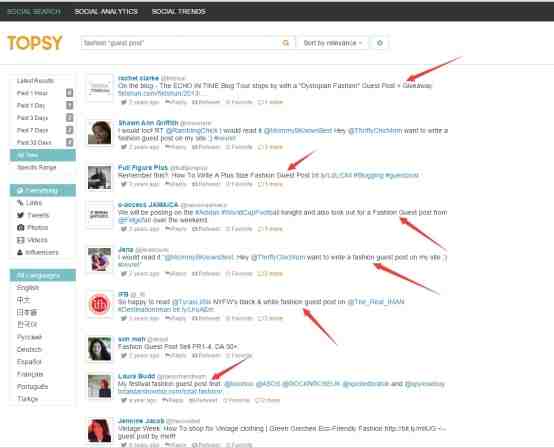554x448 pixels.
Task: Click the fashion guest post search field
Action: tap(180, 43)
